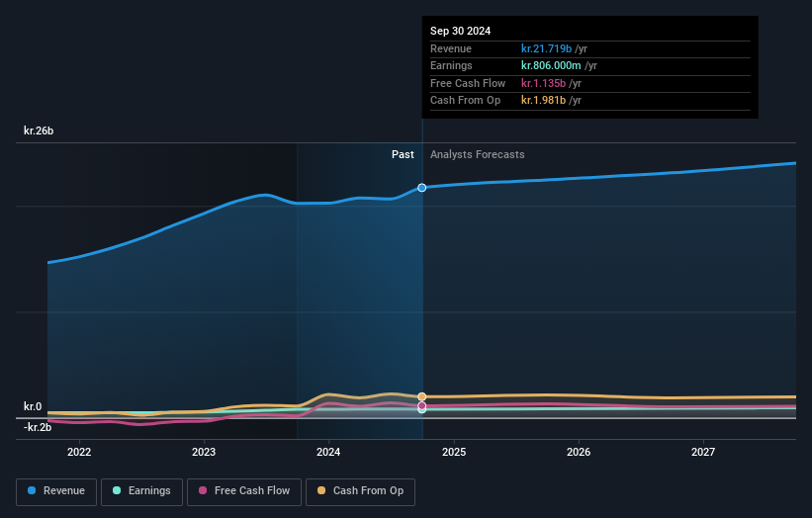Viewport: 812px width, 518px height.
Task: Click the Analysts Forecasts label
Action: point(478,155)
